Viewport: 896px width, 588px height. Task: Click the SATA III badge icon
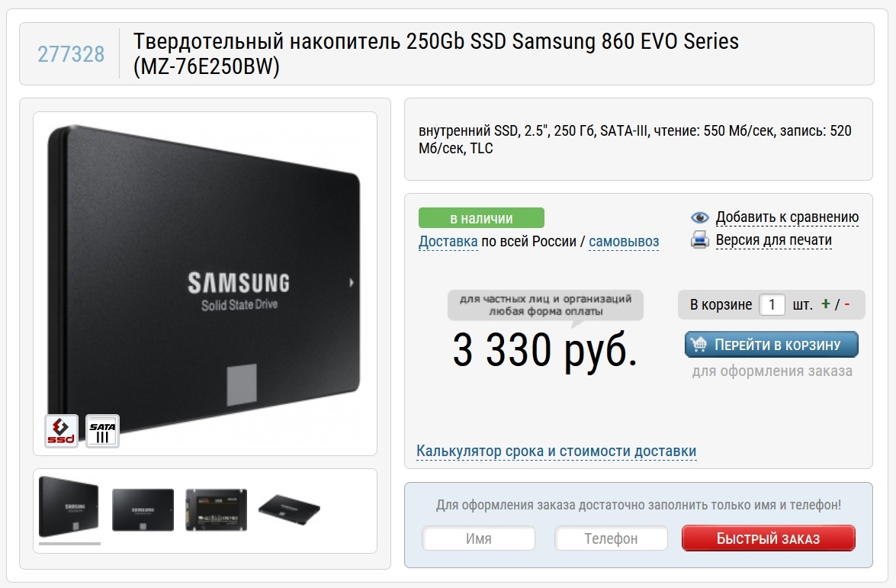[102, 431]
